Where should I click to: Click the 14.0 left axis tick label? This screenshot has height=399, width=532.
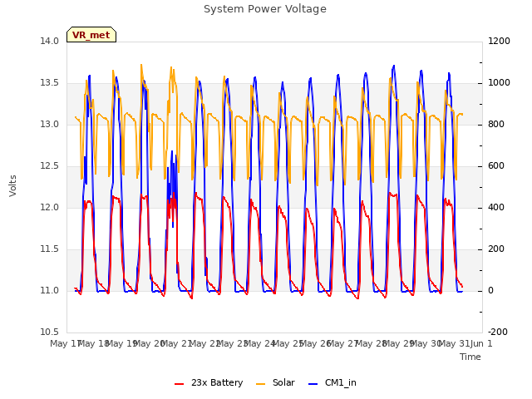pos(50,41)
